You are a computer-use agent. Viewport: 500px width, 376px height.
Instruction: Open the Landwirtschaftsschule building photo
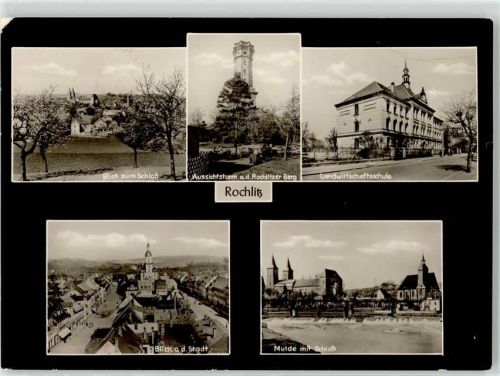click(390, 114)
